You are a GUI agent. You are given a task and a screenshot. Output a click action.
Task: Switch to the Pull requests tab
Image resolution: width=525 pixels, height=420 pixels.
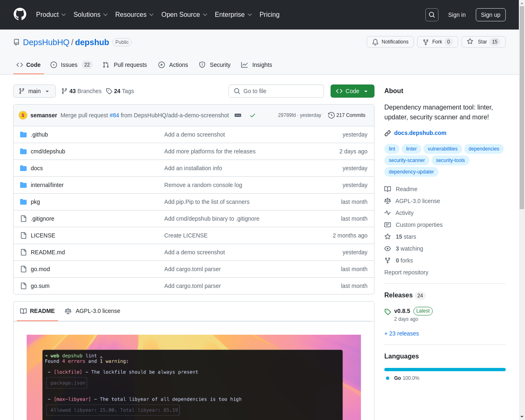tap(125, 65)
